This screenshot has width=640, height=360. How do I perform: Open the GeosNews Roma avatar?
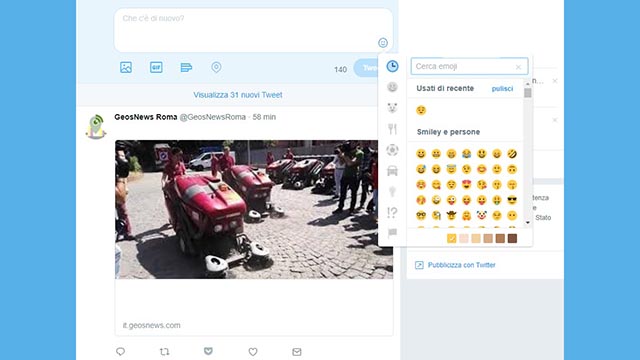click(96, 127)
